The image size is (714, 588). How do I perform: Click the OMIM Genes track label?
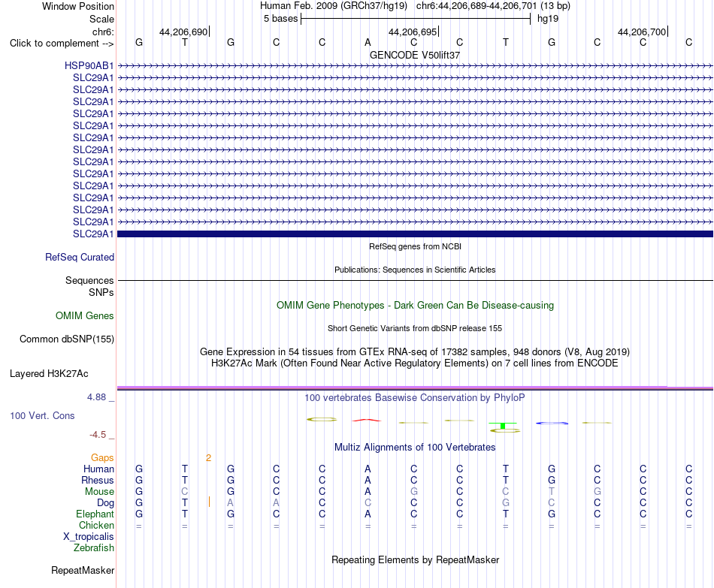point(84,316)
